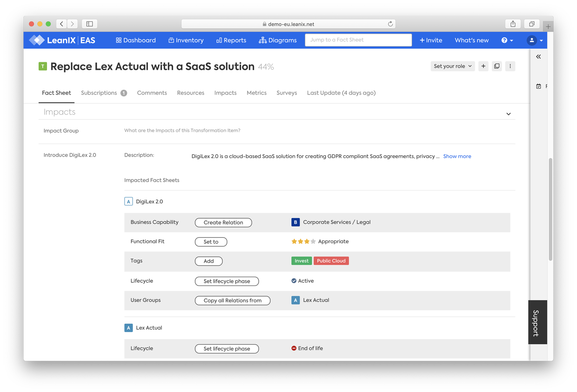Collapse the Impacts section chevron
This screenshot has height=392, width=577.
click(x=509, y=114)
